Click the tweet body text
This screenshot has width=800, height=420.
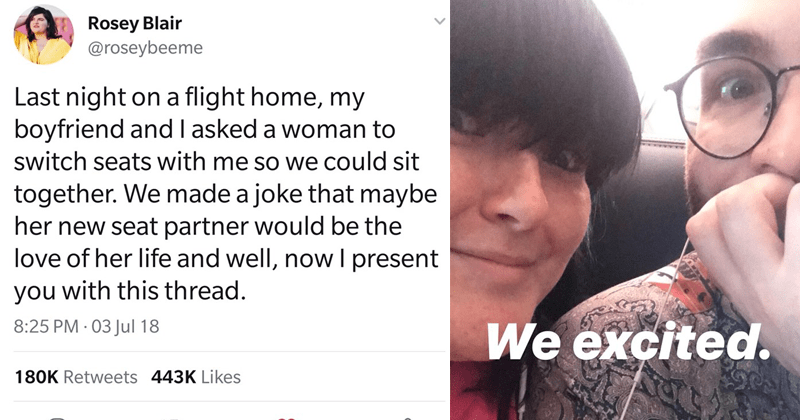tap(226, 194)
